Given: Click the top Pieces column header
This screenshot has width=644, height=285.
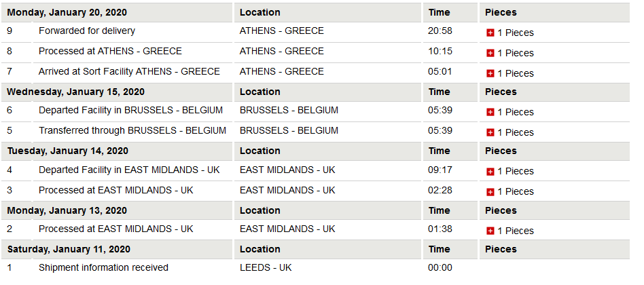Looking at the screenshot, I should pos(501,12).
